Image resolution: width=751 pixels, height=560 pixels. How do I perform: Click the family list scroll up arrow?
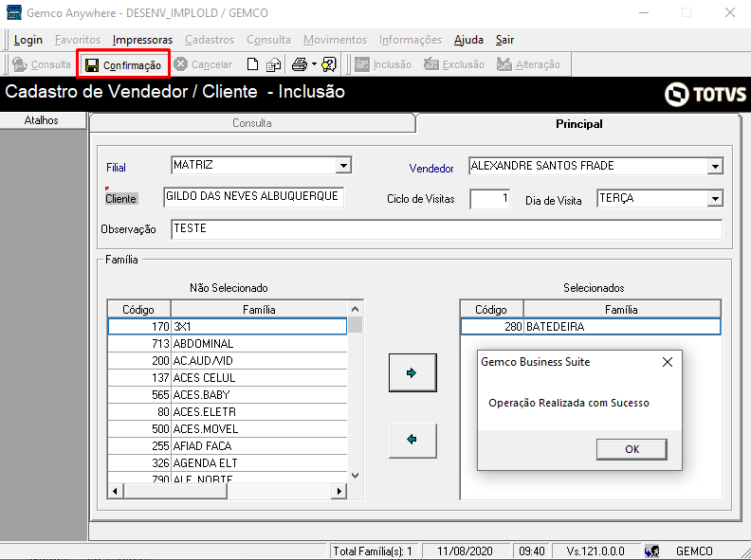[355, 309]
